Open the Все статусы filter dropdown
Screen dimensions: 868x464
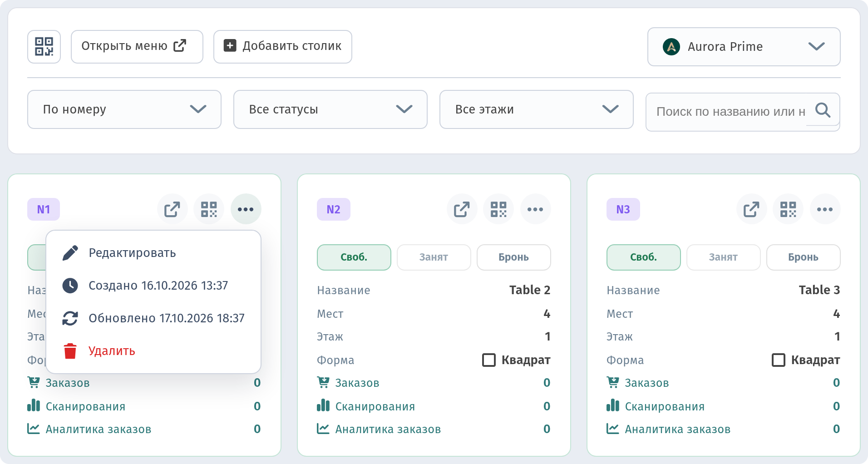[330, 109]
